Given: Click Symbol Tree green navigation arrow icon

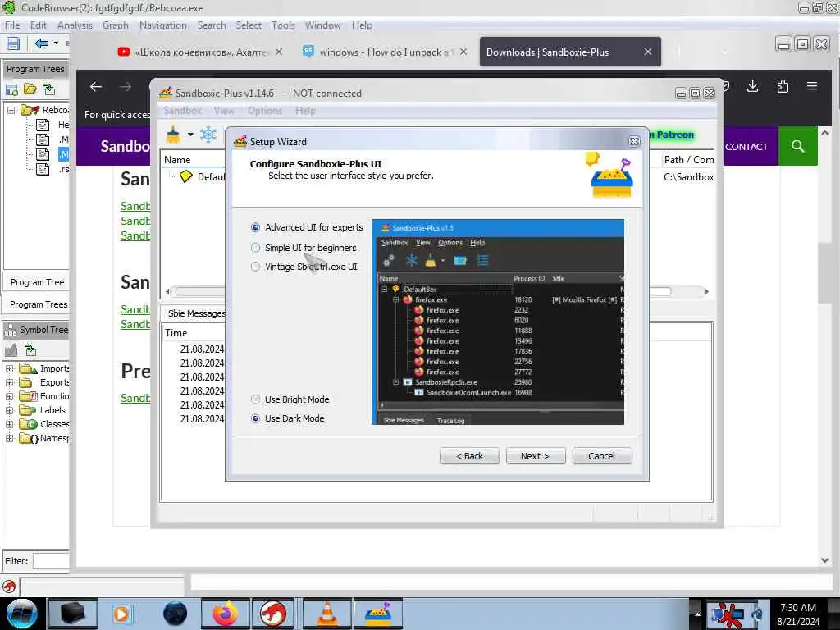Looking at the screenshot, I should pyautogui.click(x=30, y=351).
